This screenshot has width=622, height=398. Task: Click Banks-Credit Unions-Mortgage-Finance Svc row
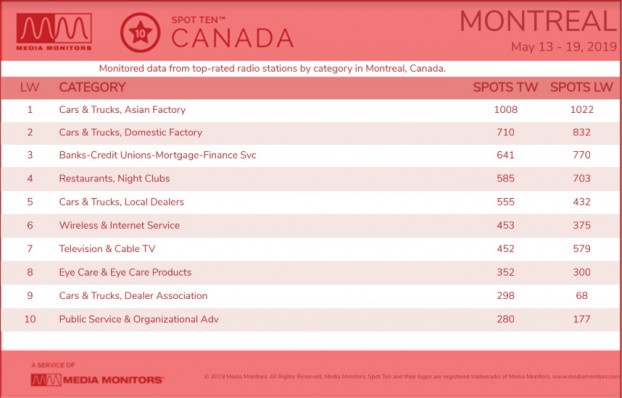[x=311, y=155]
